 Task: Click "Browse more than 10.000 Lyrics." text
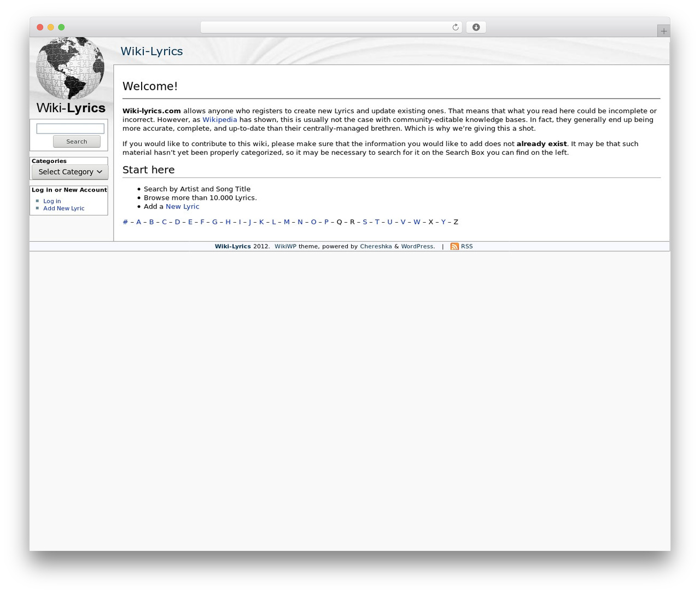coord(200,198)
